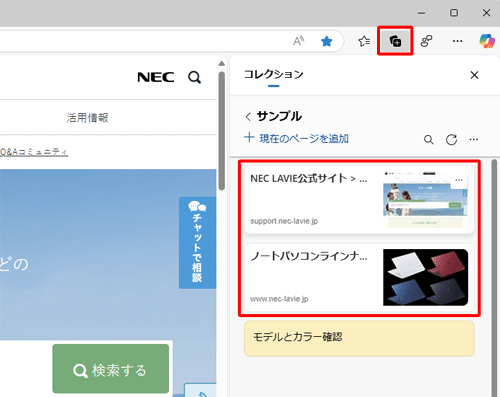Launch the Copilot icon
This screenshot has width=500, height=397.
[x=487, y=41]
